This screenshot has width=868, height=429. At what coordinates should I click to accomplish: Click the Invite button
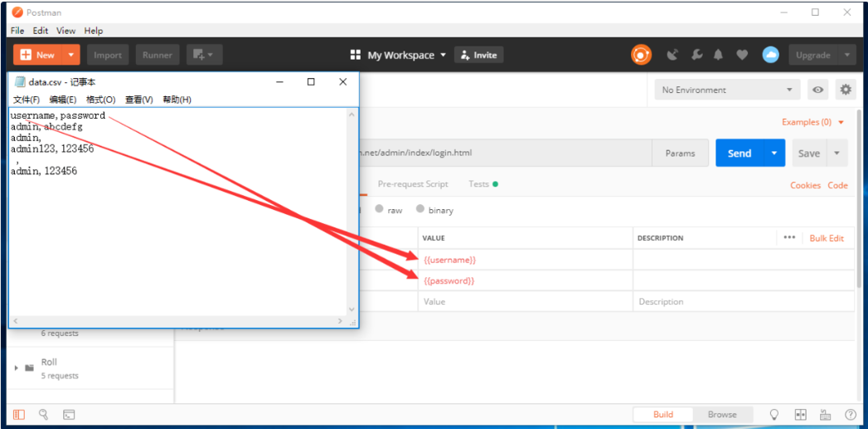coord(479,55)
